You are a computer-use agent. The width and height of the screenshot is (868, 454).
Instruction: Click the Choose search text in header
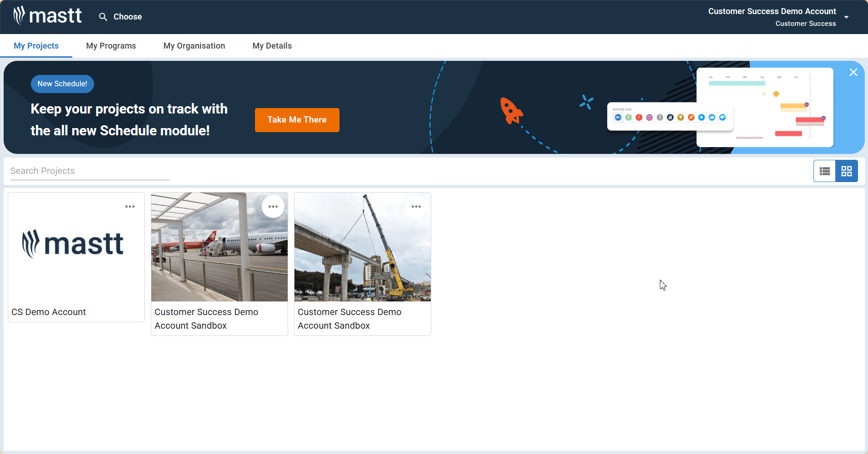pos(127,17)
